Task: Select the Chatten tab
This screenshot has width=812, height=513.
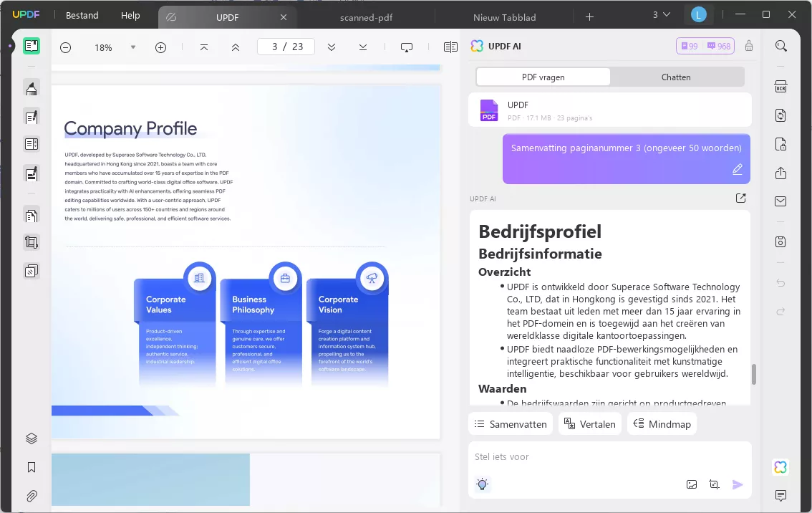Action: point(676,77)
